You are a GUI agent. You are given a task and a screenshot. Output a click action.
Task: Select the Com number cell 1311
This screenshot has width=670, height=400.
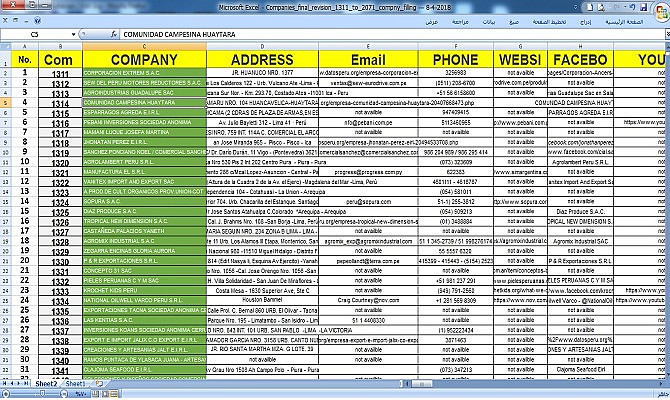(60, 73)
